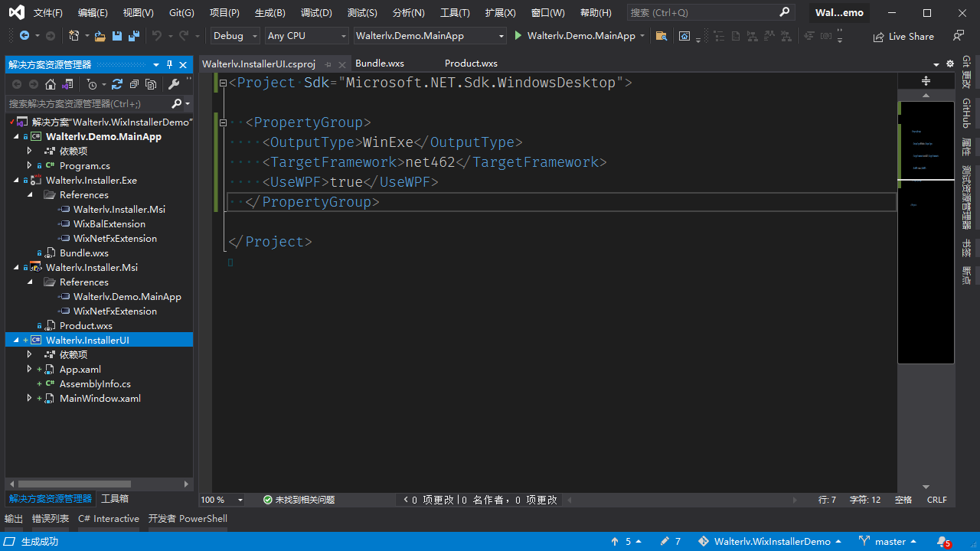980x551 pixels.
Task: Click the split editor window handle
Action: [926, 80]
